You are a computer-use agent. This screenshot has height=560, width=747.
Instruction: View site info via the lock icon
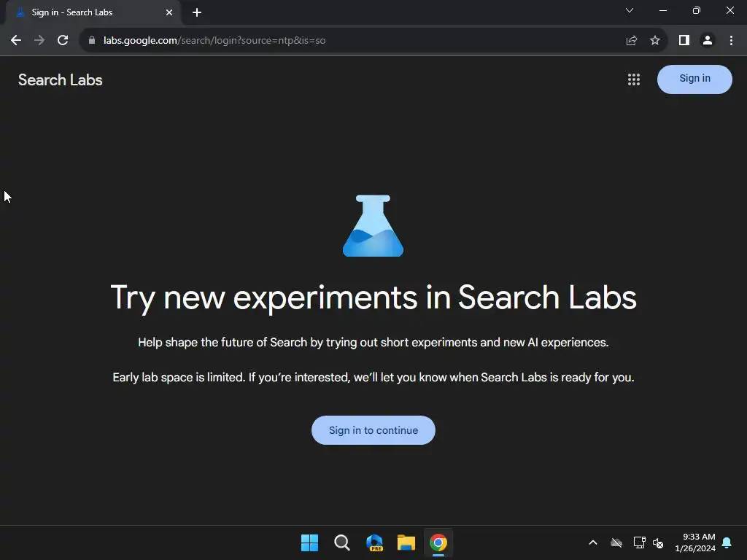pyautogui.click(x=92, y=41)
